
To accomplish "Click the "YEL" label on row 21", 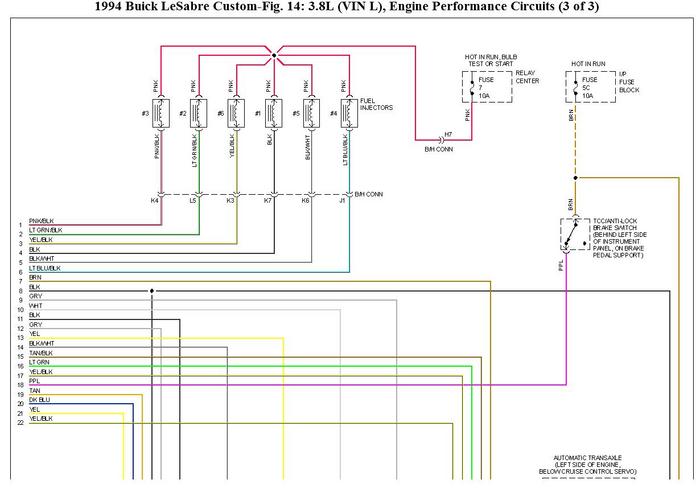I will click(34, 409).
